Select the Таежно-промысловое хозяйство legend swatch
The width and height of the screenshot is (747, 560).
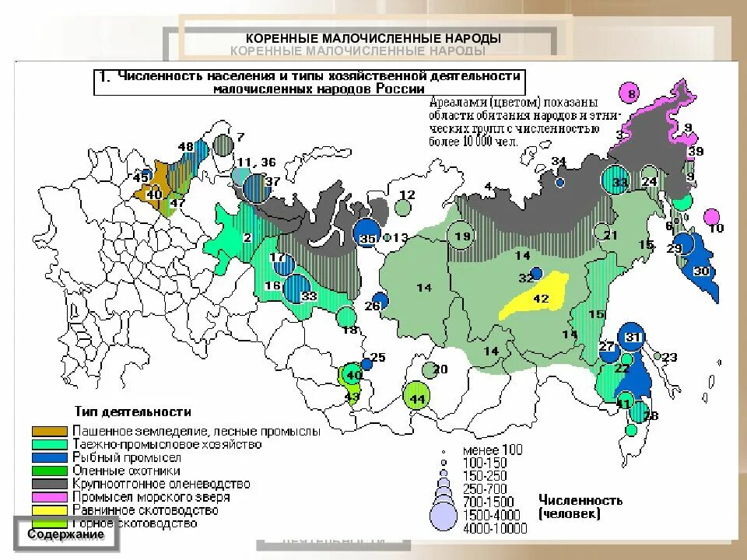tap(50, 444)
